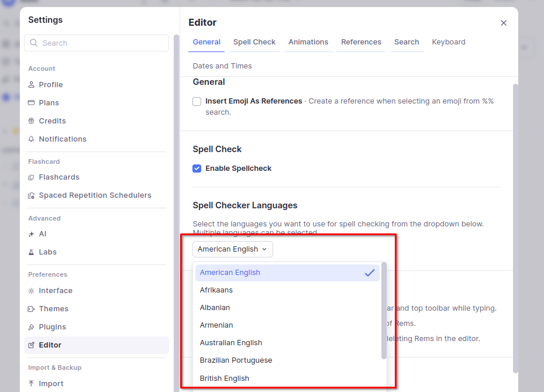Check Insert Emoji As References checkbox
544x392 pixels.
197,101
